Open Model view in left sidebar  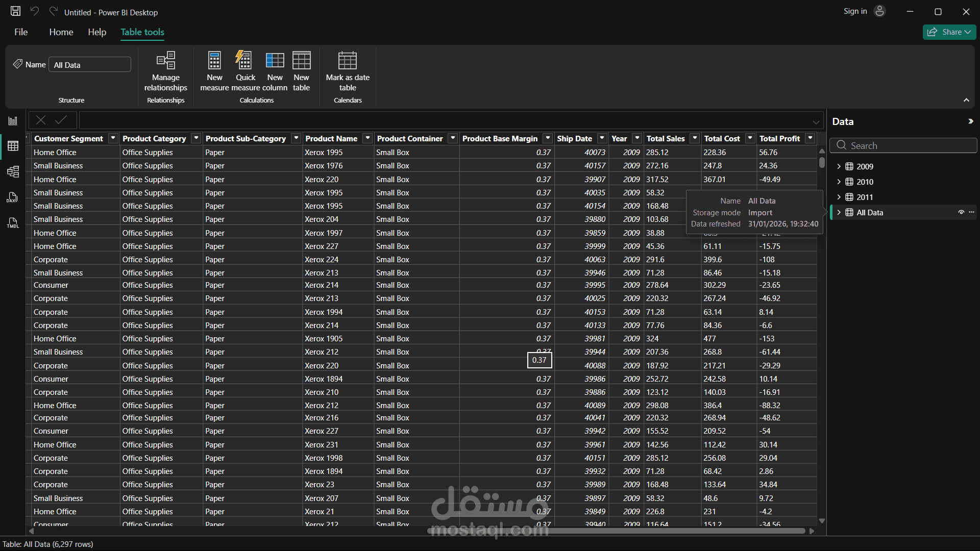[x=13, y=171]
